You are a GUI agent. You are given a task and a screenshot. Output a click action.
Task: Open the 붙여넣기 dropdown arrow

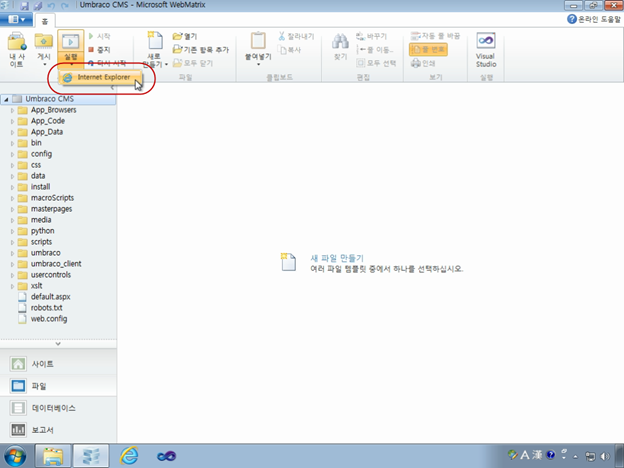pyautogui.click(x=258, y=64)
